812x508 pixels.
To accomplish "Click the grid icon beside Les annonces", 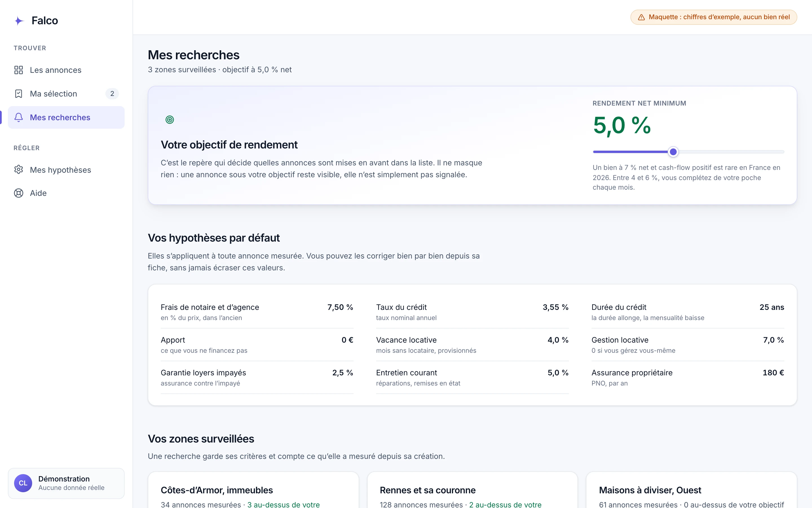I will pyautogui.click(x=18, y=70).
